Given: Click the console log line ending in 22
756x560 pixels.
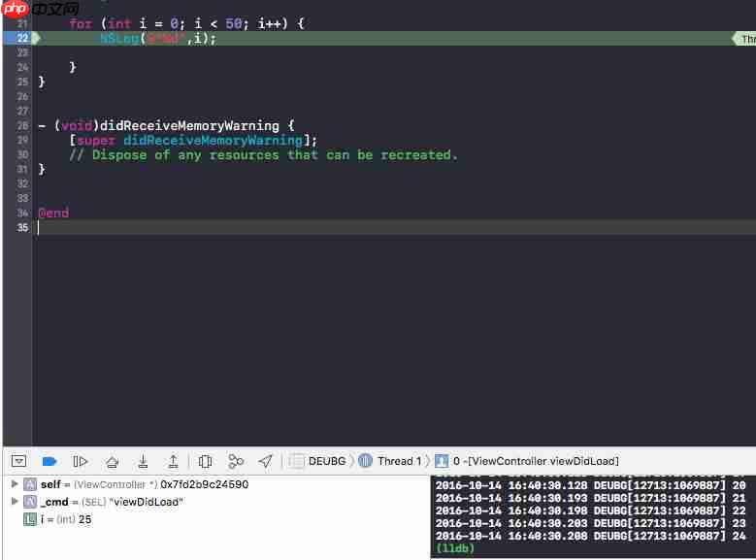Looking at the screenshot, I should click(x=591, y=511).
